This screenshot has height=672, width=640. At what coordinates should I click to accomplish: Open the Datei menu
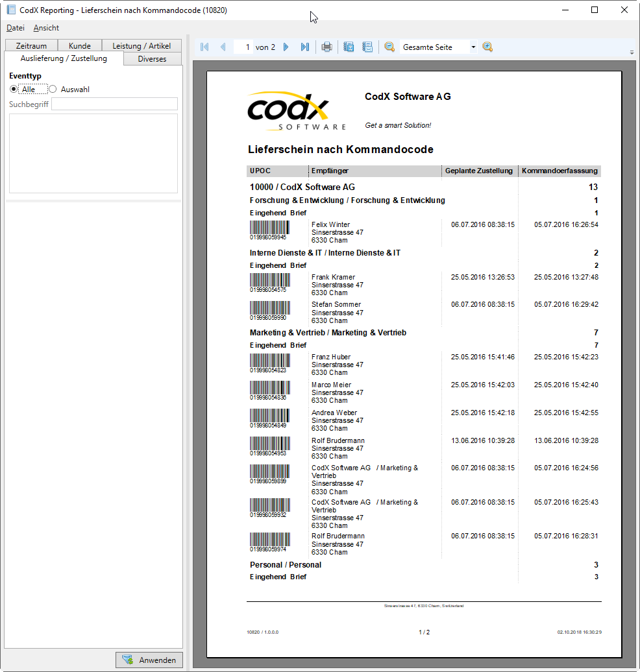click(x=16, y=28)
